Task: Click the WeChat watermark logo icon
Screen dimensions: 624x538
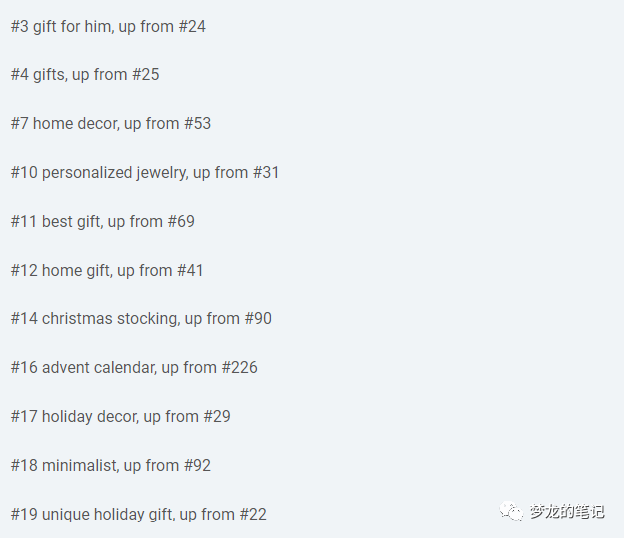Action: tap(511, 511)
